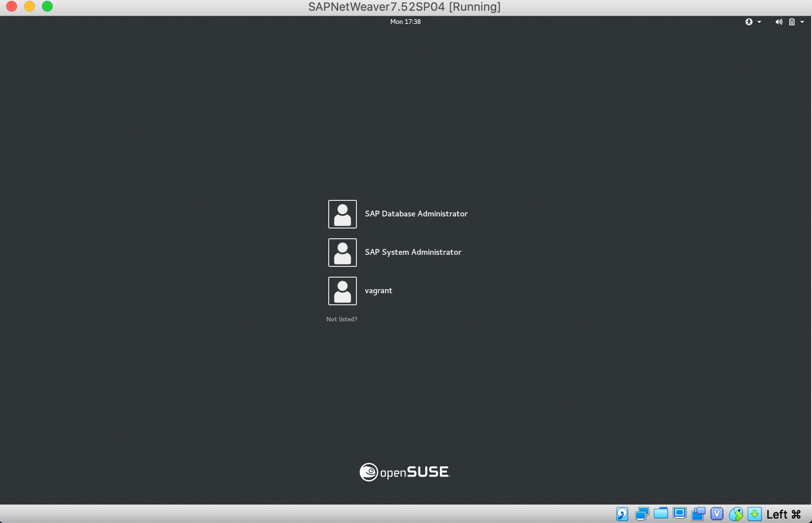The image size is (812, 523).
Task: Choose SAP Database Administrator user name
Action: tap(416, 214)
